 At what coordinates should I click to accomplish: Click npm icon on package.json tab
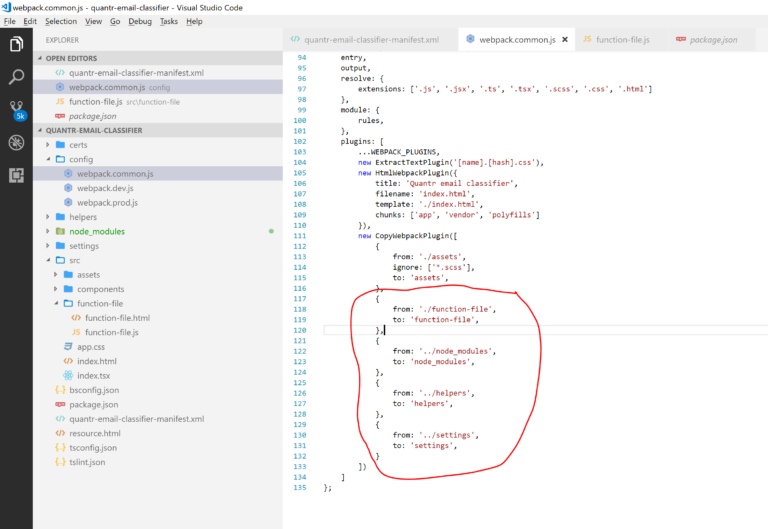681,39
